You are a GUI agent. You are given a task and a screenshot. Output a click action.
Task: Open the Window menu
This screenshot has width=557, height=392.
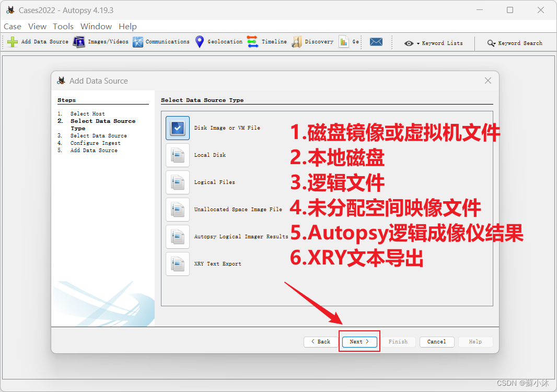pos(96,26)
